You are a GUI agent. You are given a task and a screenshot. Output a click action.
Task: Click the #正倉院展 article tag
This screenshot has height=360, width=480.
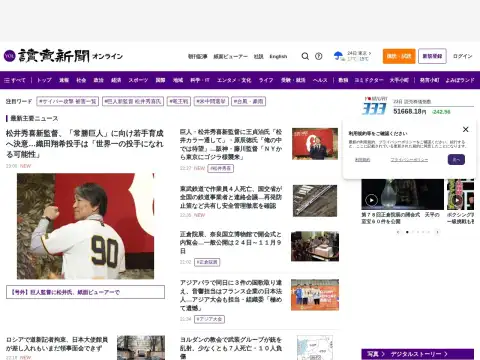pyautogui.click(x=207, y=262)
